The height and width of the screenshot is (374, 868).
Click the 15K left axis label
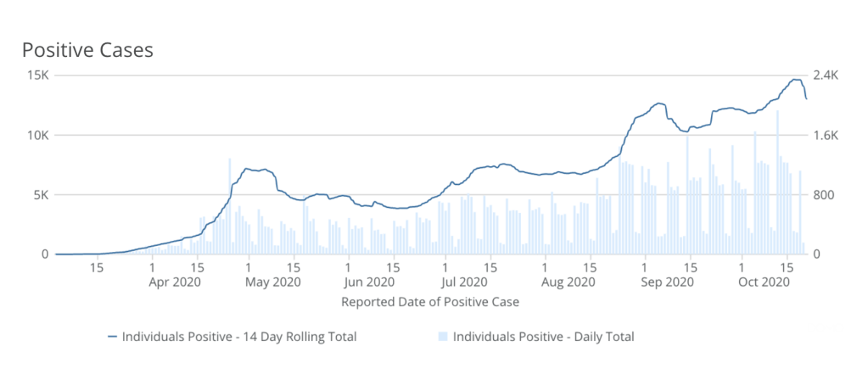click(39, 75)
